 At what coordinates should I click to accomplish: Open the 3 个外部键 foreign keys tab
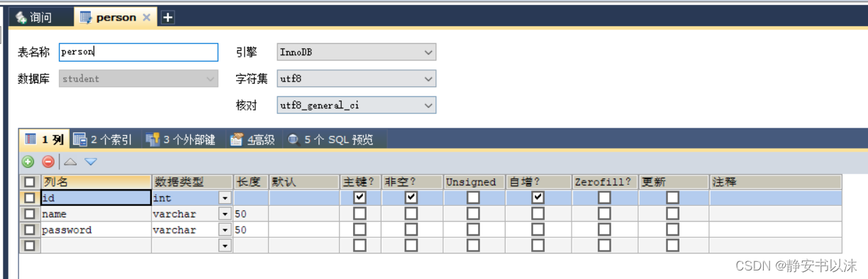[x=181, y=139]
